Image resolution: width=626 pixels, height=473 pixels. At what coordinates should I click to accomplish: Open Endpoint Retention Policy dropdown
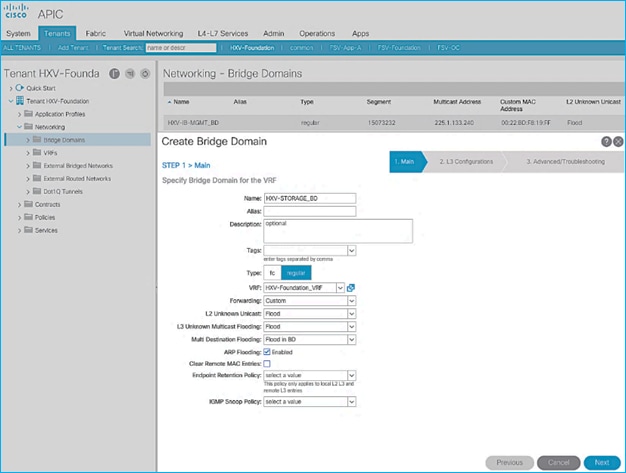click(351, 375)
